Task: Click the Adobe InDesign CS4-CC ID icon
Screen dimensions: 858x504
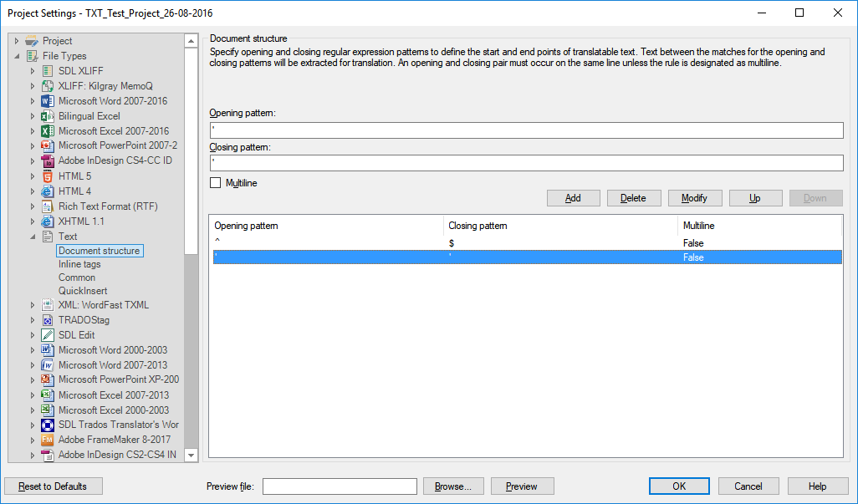Action: (48, 160)
